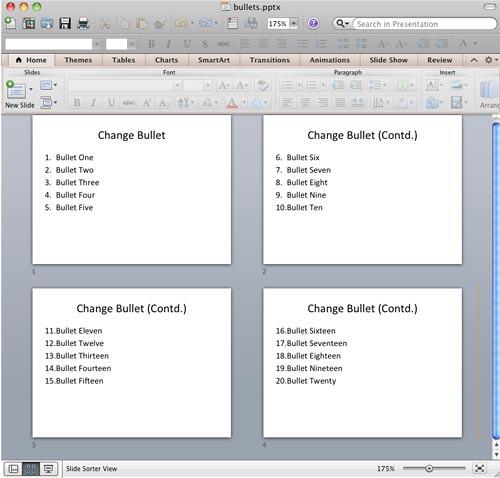Screen dimensions: 500x478
Task: Open the purple Help icon
Action: pos(313,24)
